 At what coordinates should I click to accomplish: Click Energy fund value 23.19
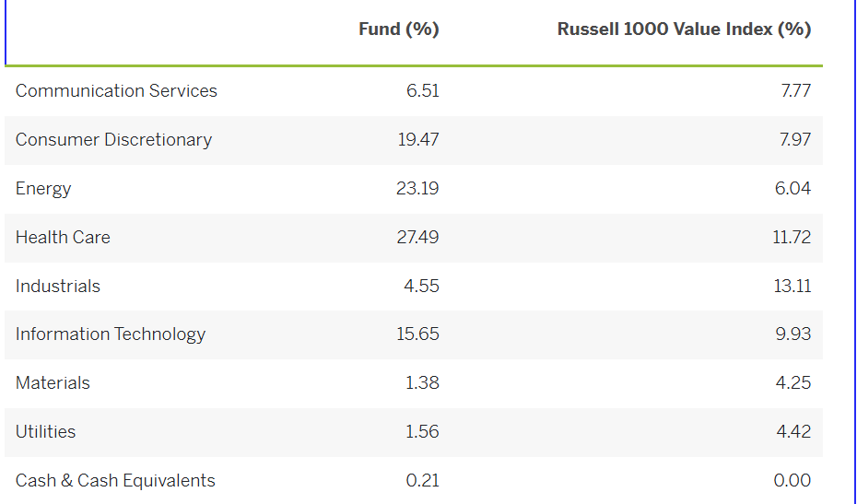coord(417,189)
